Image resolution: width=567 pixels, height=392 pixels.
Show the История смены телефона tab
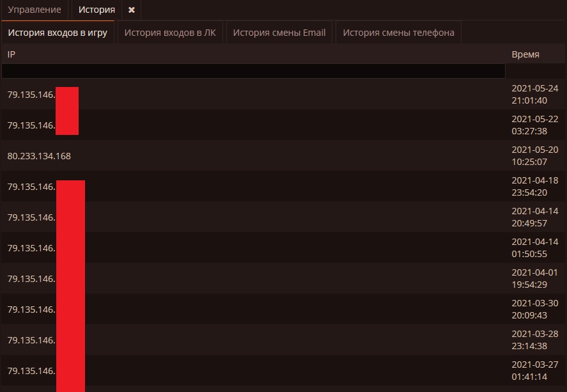398,33
